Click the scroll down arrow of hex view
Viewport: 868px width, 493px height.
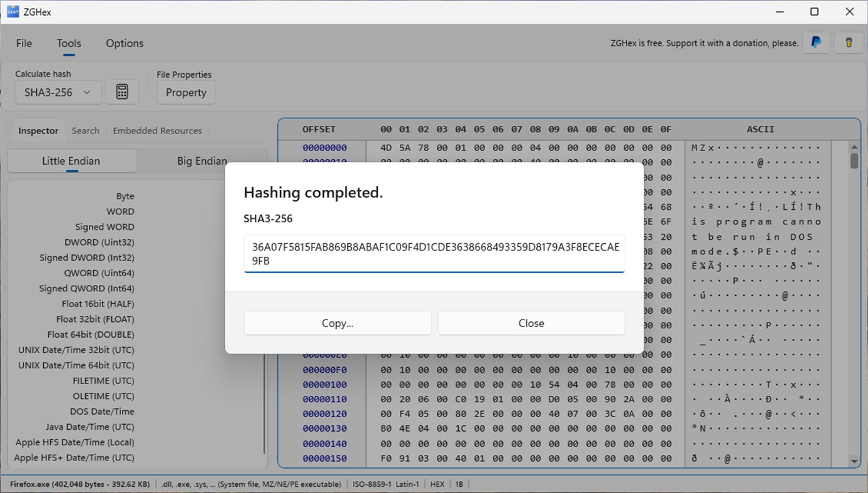click(x=854, y=462)
